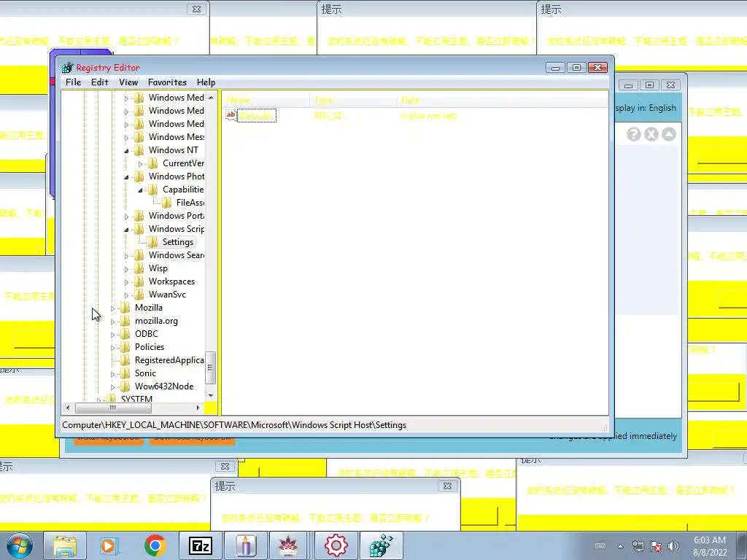Collapse the Windows Photo Viewer key
The image size is (747, 560).
[126, 176]
